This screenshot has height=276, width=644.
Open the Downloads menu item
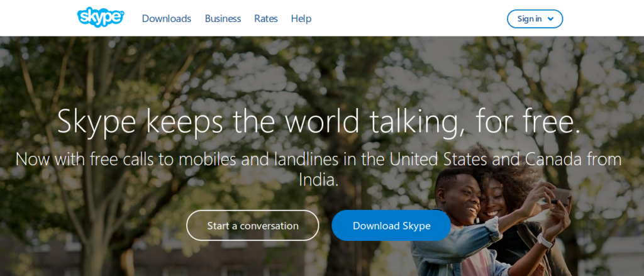tap(166, 18)
